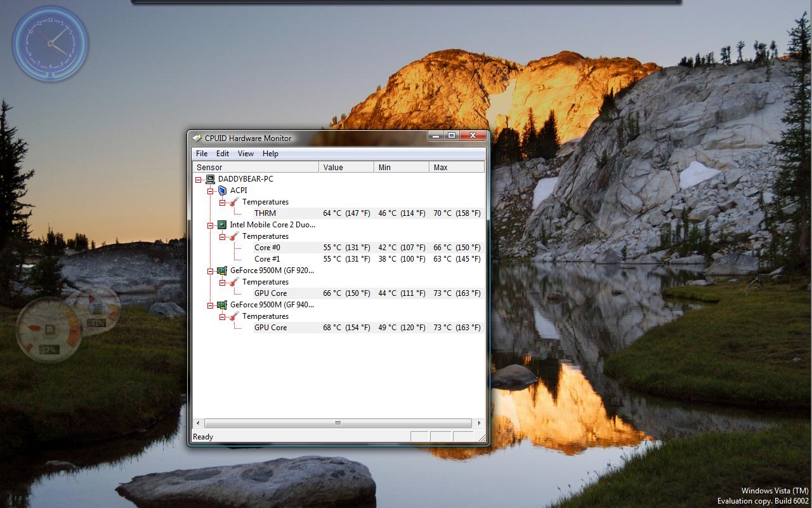Click the scrollbar right arrow

click(x=478, y=423)
